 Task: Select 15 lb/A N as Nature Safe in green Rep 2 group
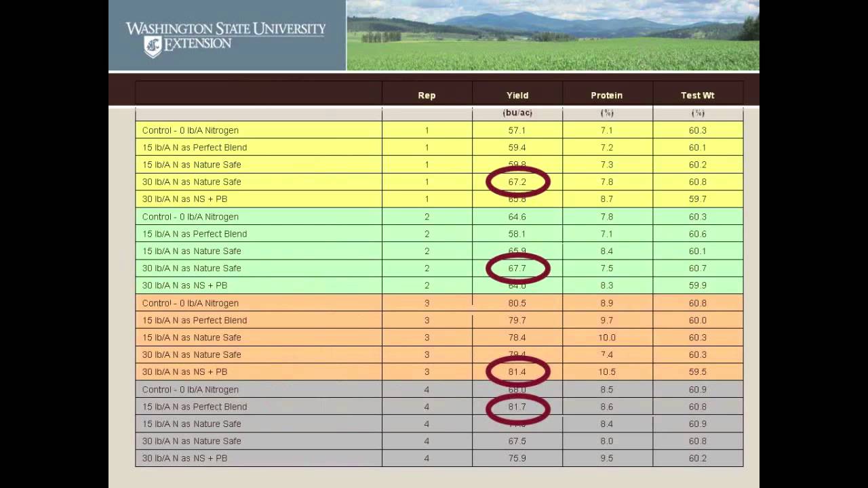click(192, 251)
